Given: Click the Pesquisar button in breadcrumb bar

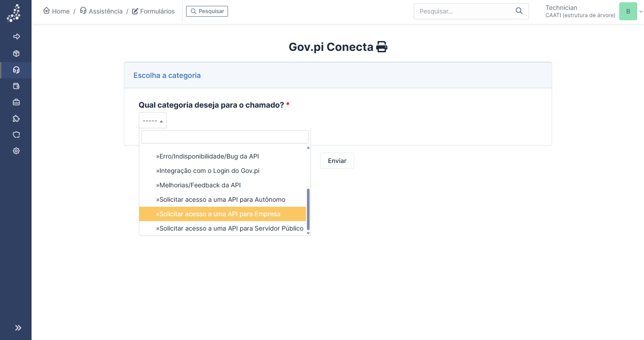Looking at the screenshot, I should tap(207, 11).
